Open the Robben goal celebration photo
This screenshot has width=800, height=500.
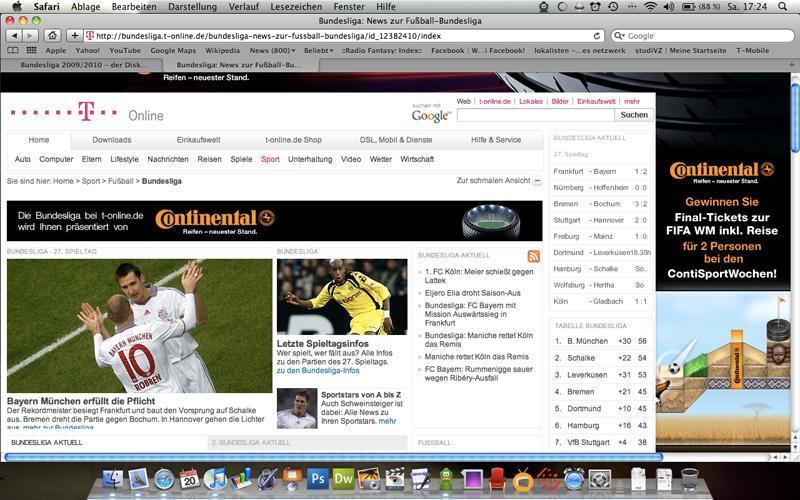pyautogui.click(x=139, y=326)
